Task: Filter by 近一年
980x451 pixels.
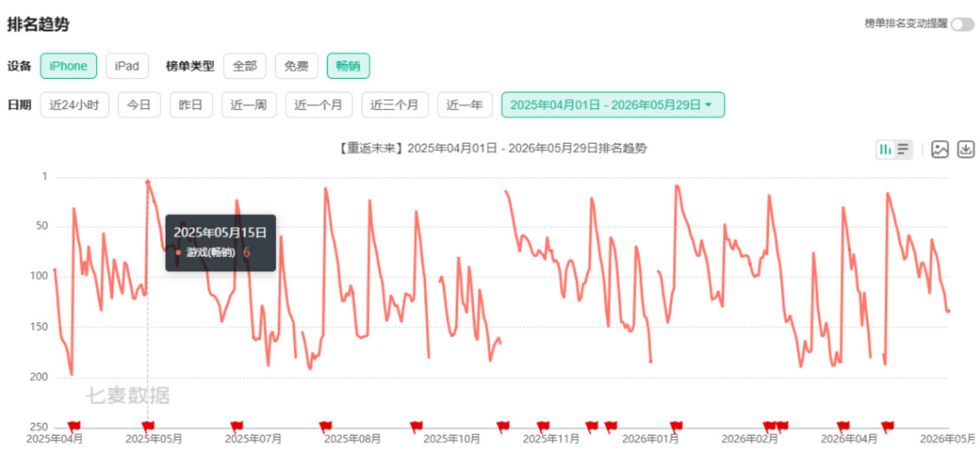Action: click(x=465, y=105)
